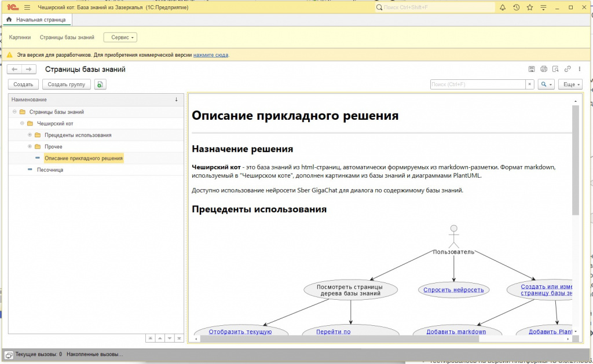Click the Наименование column header
This screenshot has width=593, height=364.
click(96, 100)
